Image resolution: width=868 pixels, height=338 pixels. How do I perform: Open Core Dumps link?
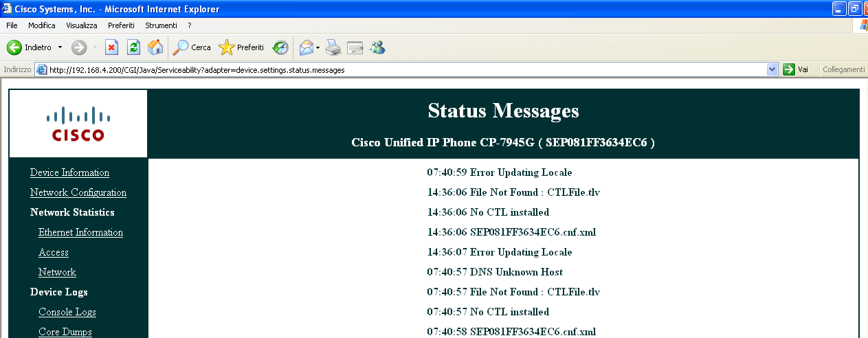[x=65, y=332]
